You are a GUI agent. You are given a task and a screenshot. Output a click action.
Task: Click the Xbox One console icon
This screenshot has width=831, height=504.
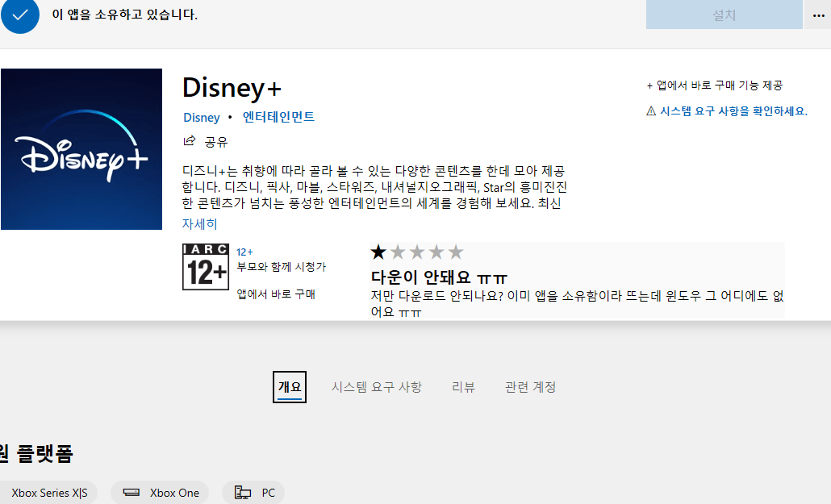point(131,493)
